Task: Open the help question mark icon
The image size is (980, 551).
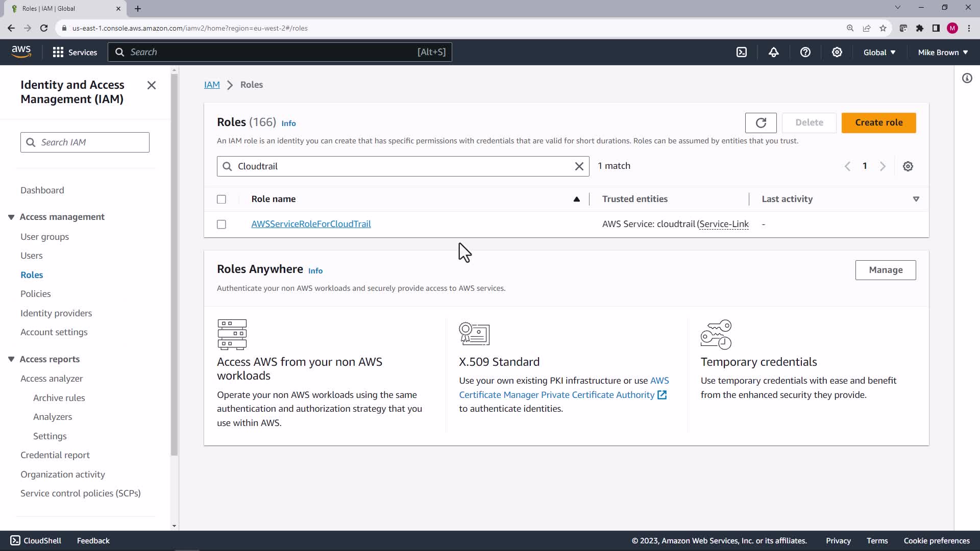Action: point(805,52)
